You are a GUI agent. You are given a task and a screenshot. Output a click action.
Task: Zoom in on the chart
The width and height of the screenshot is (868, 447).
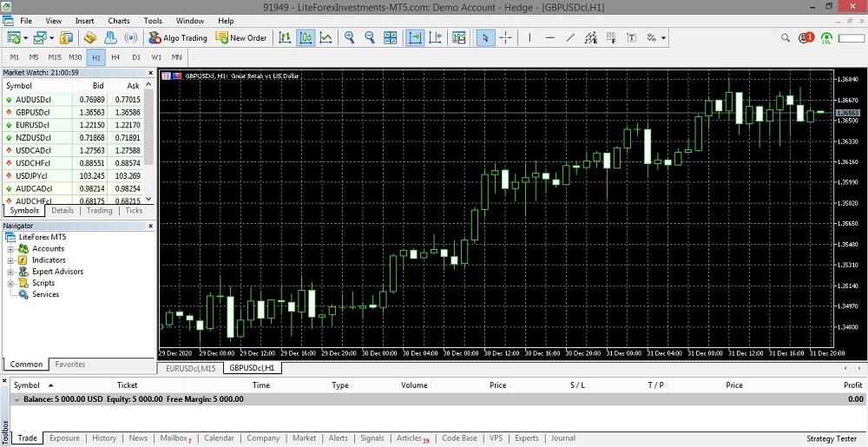[x=349, y=37]
